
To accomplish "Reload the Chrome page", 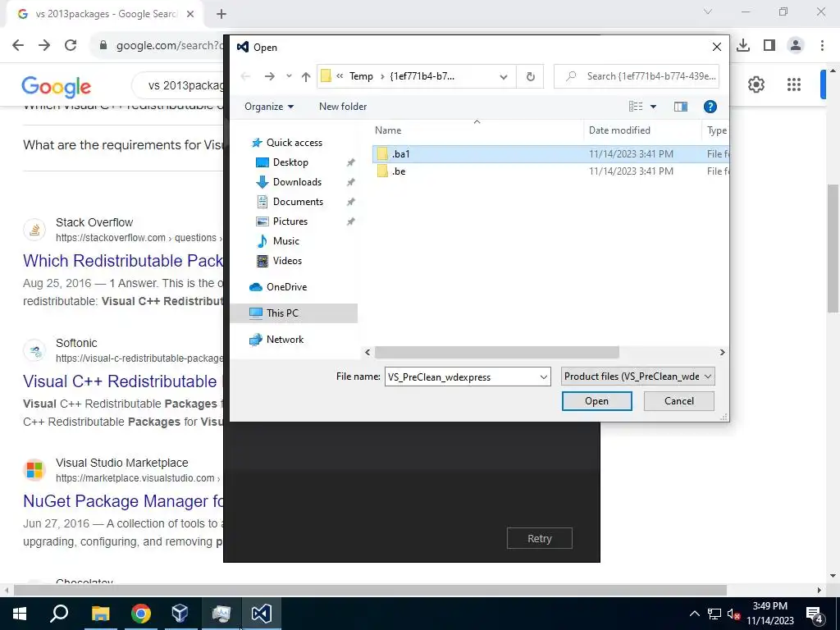I will coord(71,45).
